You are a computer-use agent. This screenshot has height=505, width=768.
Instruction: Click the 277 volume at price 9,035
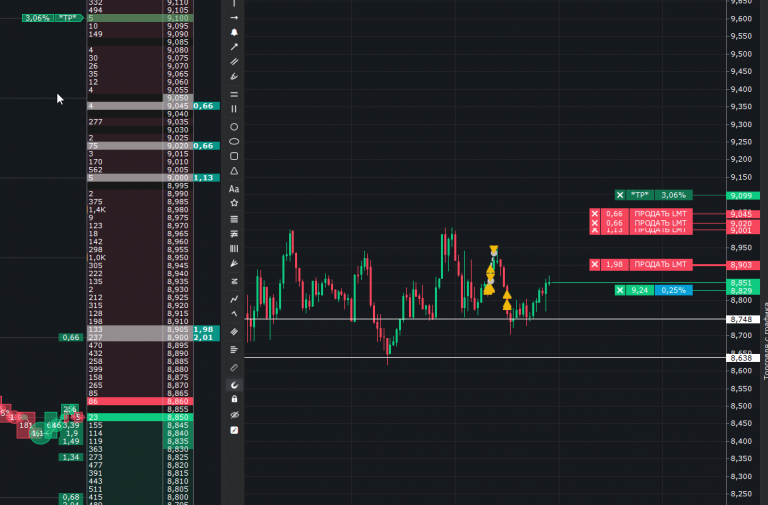(x=96, y=122)
